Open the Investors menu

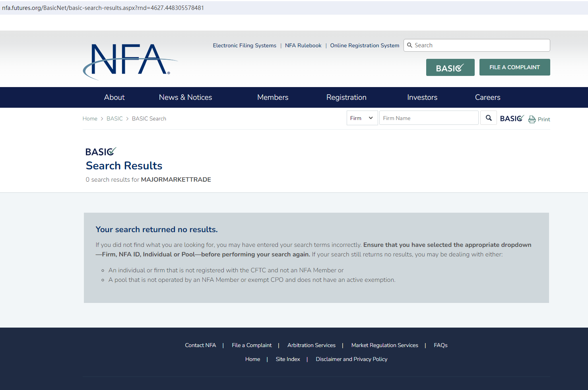[422, 97]
